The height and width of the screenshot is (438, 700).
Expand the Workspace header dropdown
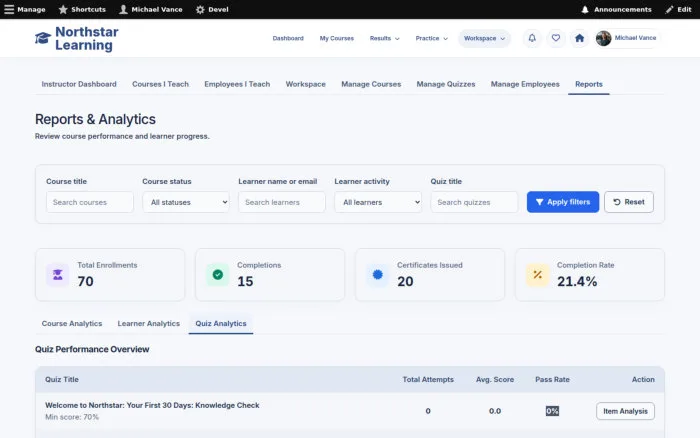[484, 38]
